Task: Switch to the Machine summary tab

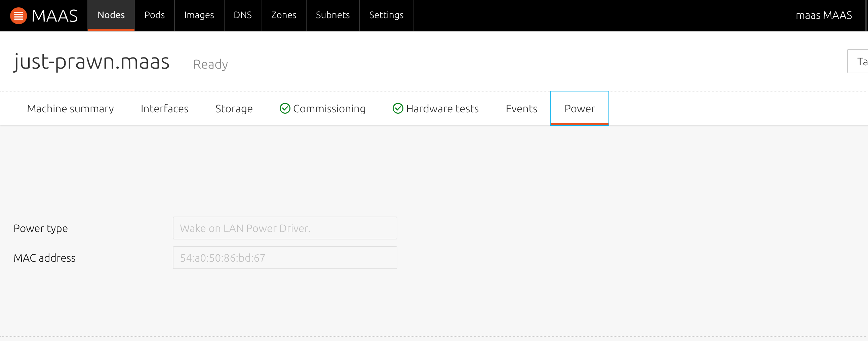Action: pyautogui.click(x=70, y=109)
